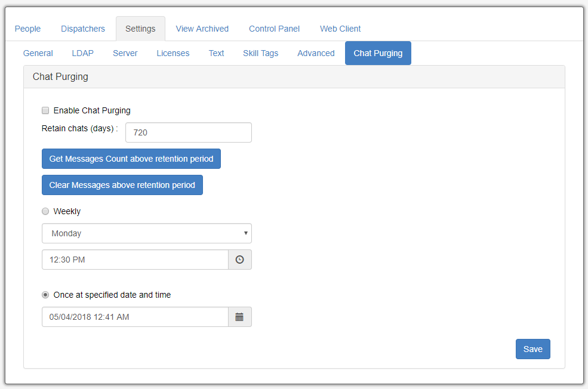The width and height of the screenshot is (588, 389).
Task: Save the Chat Purging settings
Action: [532, 349]
